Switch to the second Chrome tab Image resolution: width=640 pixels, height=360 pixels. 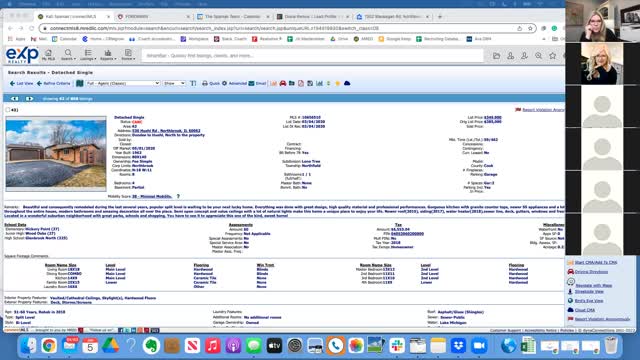click(153, 17)
